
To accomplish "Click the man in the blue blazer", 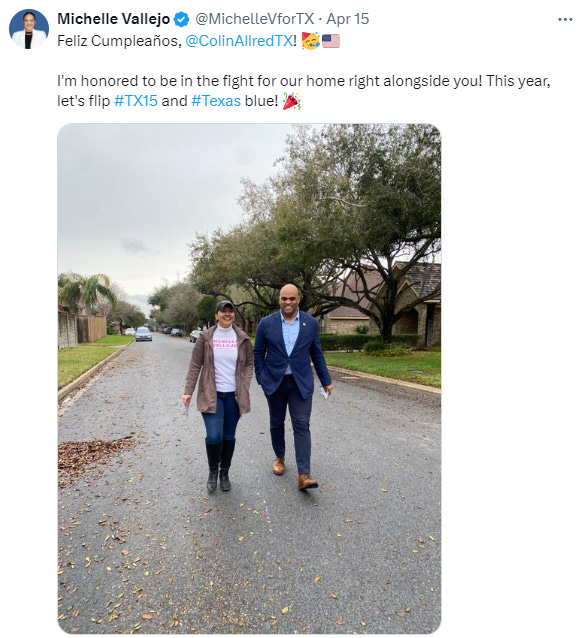I will pyautogui.click(x=292, y=386).
